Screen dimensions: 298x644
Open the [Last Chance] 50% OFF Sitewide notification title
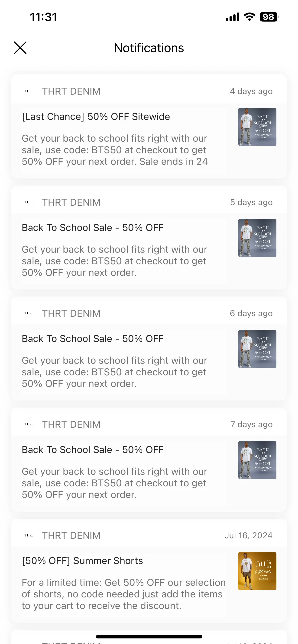point(96,117)
